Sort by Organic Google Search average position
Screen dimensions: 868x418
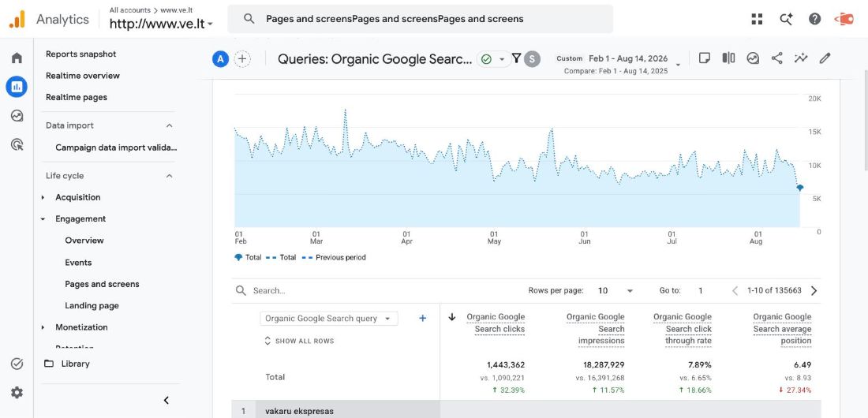coord(782,329)
